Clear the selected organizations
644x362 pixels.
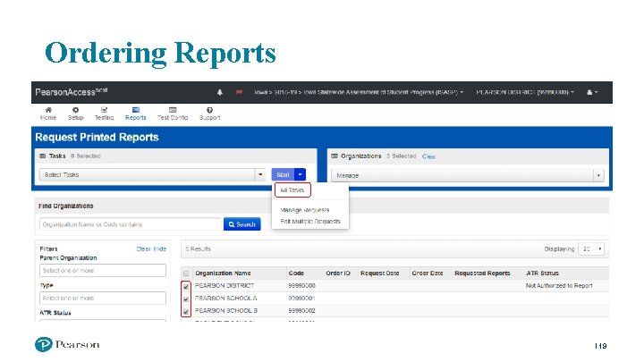[428, 156]
